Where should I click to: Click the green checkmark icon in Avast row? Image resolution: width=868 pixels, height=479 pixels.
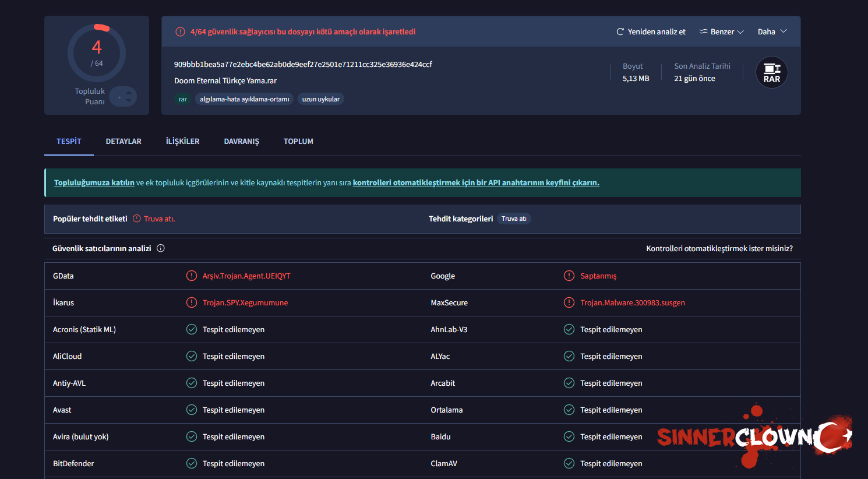coord(191,410)
